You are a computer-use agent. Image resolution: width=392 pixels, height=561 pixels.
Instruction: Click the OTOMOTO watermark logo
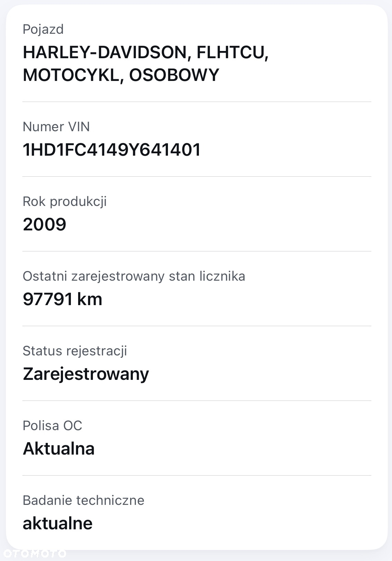click(33, 553)
